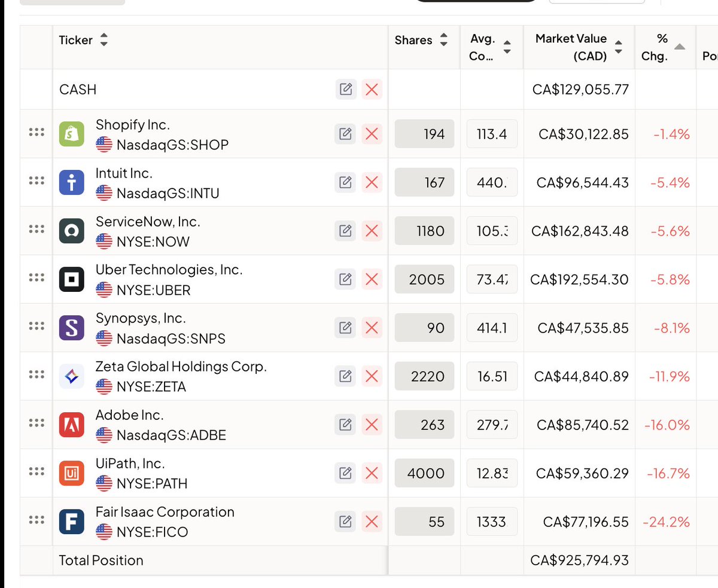Open the NYSE:UBER ticker
The width and height of the screenshot is (718, 588).
tap(154, 290)
